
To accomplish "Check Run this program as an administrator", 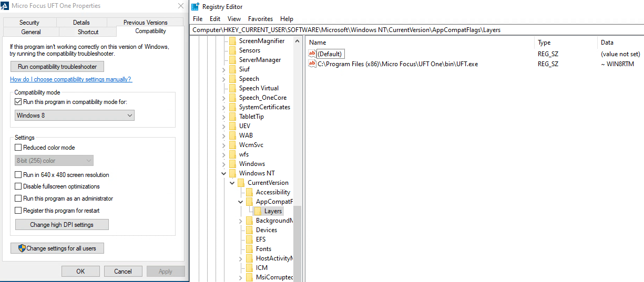I will coord(18,199).
